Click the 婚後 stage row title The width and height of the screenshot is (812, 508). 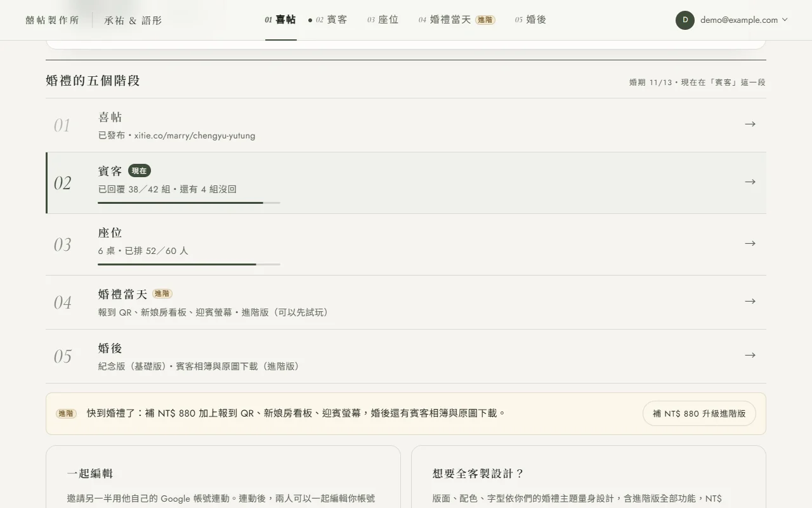coord(110,349)
